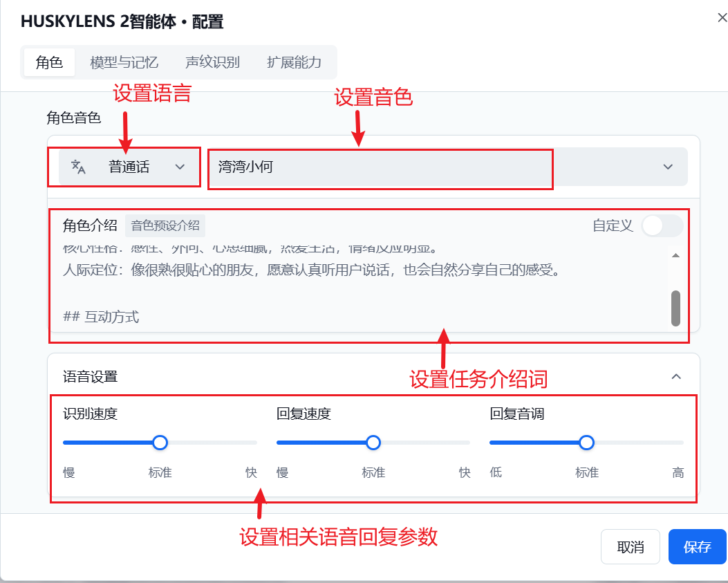
Task: Click the translate language icon
Action: [x=78, y=167]
